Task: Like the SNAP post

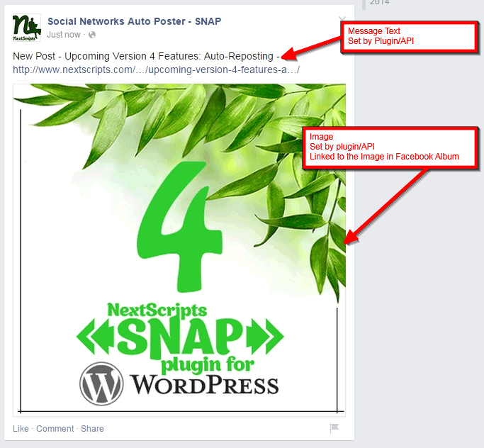Action: pyautogui.click(x=21, y=429)
